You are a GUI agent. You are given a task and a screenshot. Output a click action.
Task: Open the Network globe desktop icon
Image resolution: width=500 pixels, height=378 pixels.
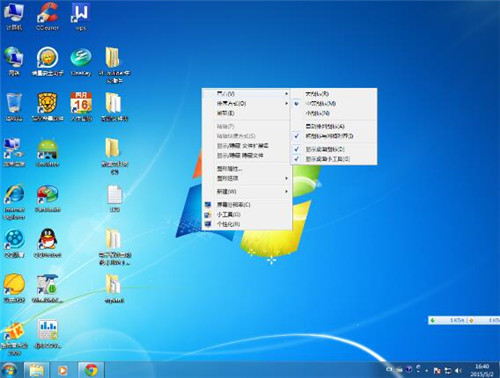point(14,62)
